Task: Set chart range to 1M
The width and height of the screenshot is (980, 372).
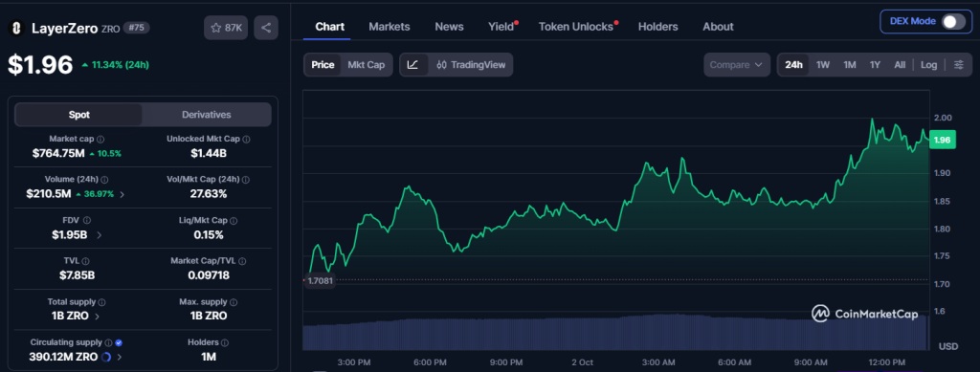Action: click(x=850, y=65)
